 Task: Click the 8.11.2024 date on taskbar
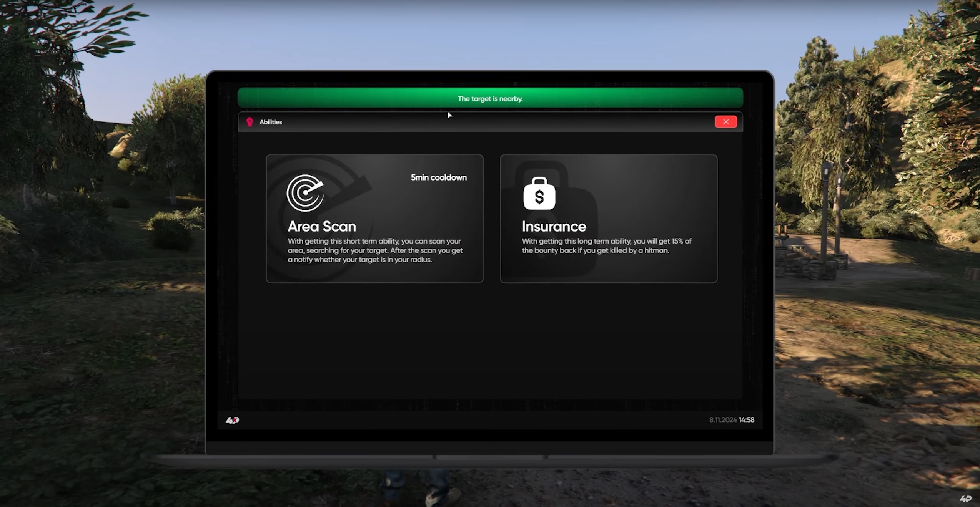pos(722,420)
